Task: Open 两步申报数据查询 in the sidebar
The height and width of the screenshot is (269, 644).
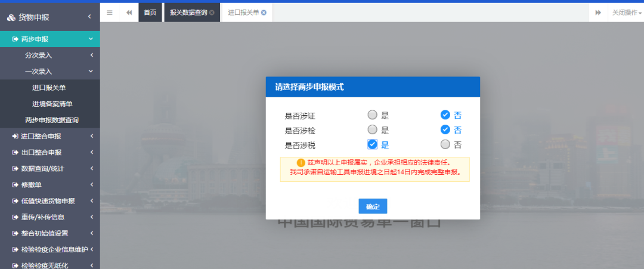Action: pyautogui.click(x=52, y=120)
